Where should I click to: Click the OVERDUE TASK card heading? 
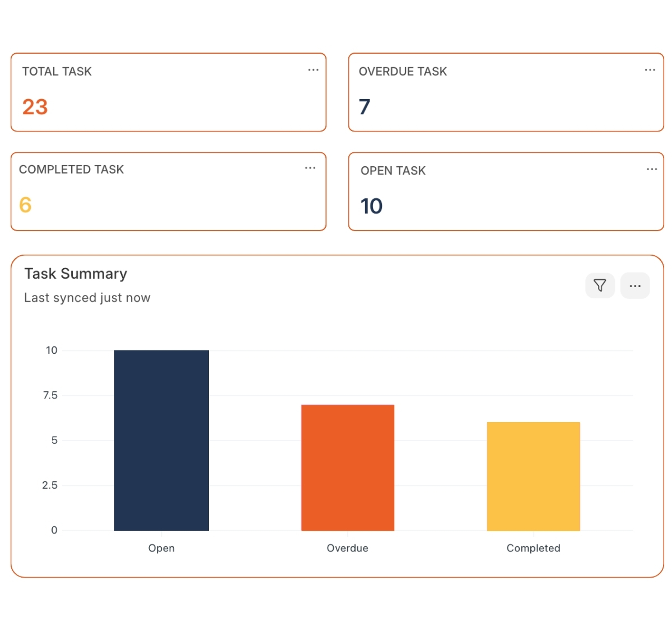pos(403,72)
